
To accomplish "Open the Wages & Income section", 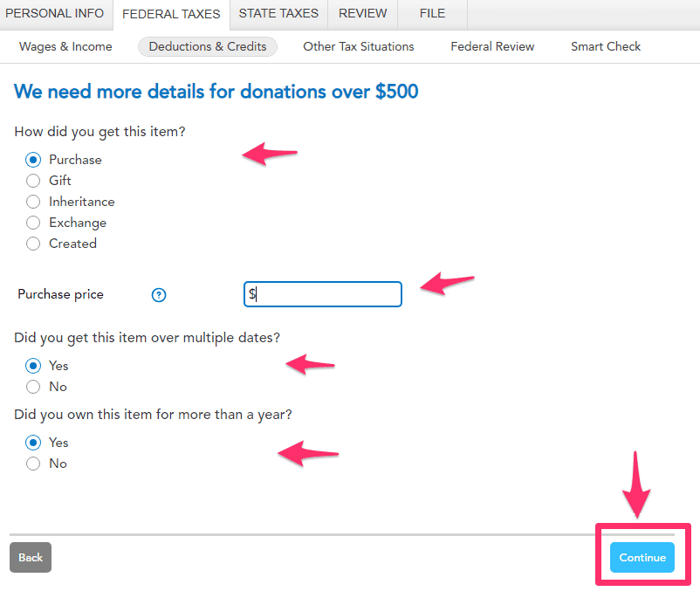I will coord(65,46).
